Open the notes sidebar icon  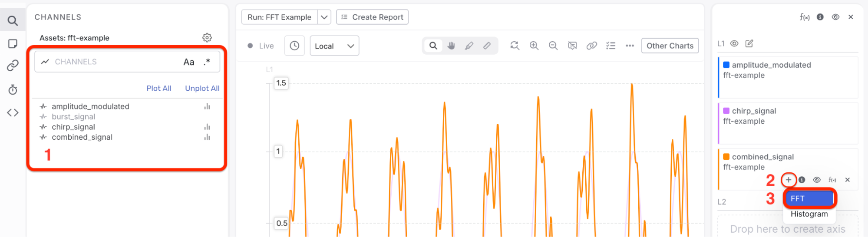(x=13, y=44)
